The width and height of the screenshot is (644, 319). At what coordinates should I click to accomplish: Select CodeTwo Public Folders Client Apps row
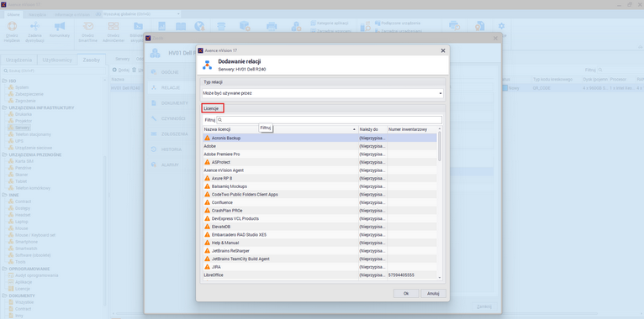pos(320,195)
